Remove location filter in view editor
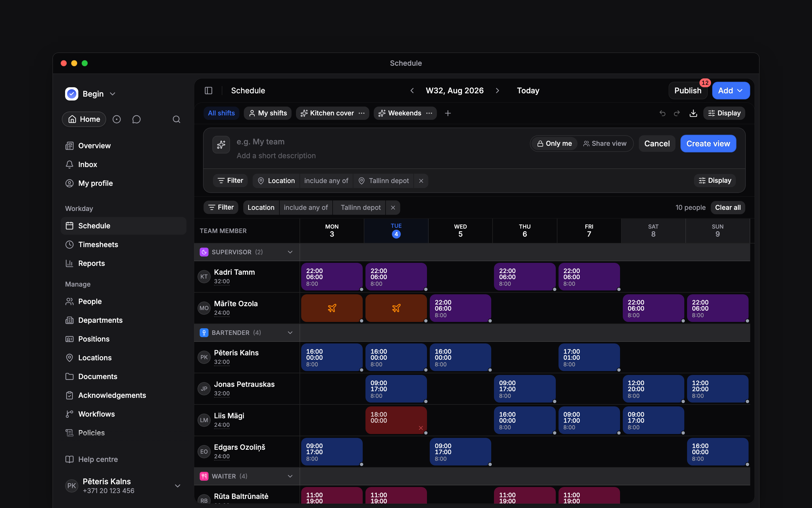Viewport: 812px width, 508px height. [421, 181]
